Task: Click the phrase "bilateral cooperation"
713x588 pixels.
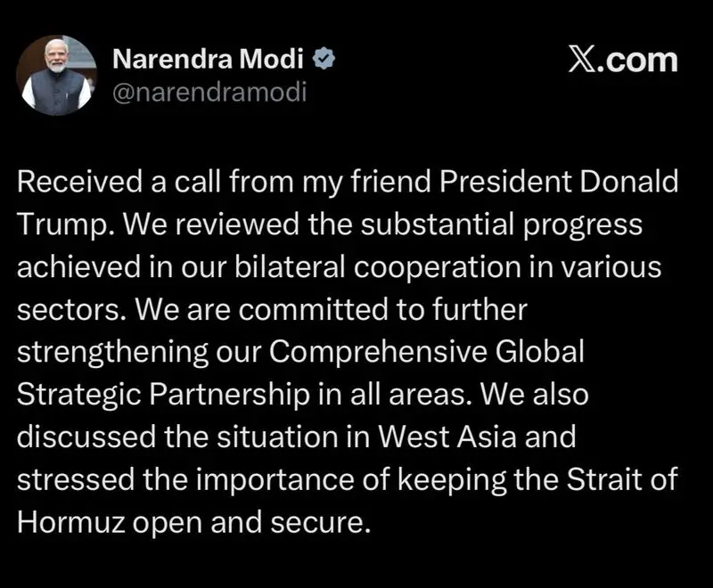Action: (352, 267)
